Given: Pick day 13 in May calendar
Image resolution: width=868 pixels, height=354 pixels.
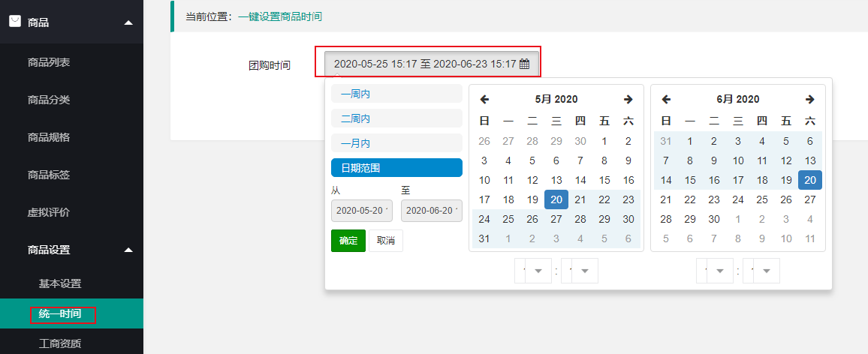Looking at the screenshot, I should (556, 180).
